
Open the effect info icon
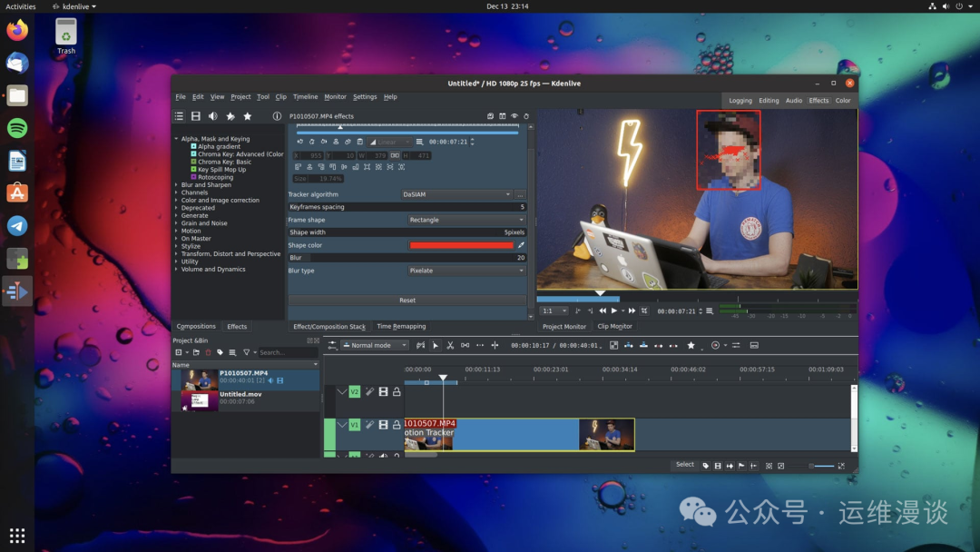(277, 116)
